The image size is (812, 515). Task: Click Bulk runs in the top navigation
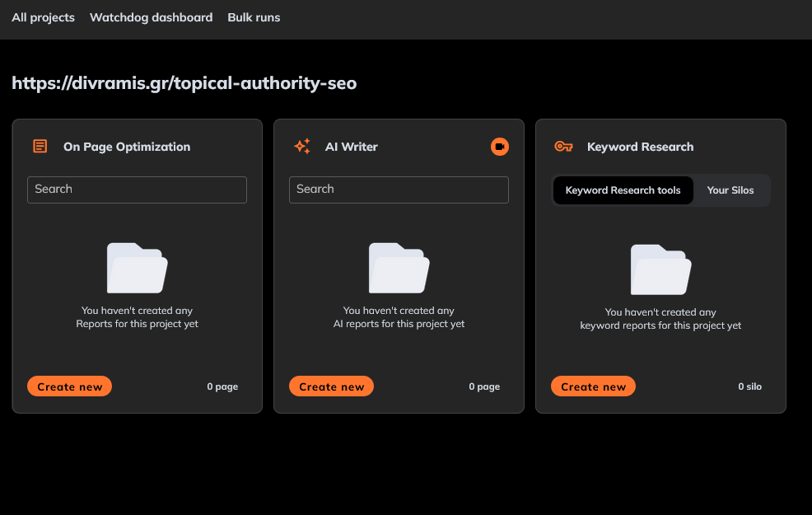click(x=254, y=17)
